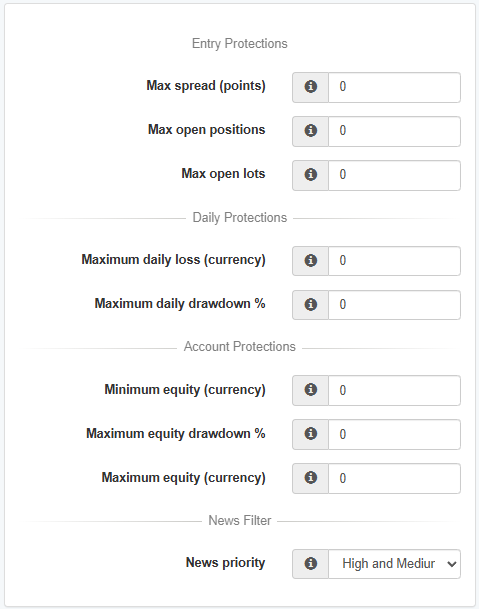
Task: Click the info icon beside News priority
Action: pyautogui.click(x=310, y=564)
